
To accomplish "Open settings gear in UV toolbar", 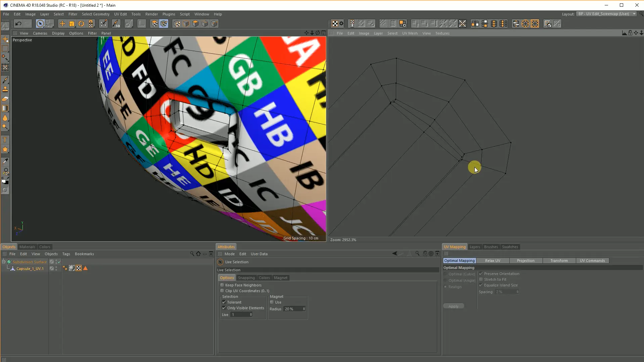I will coord(341,24).
